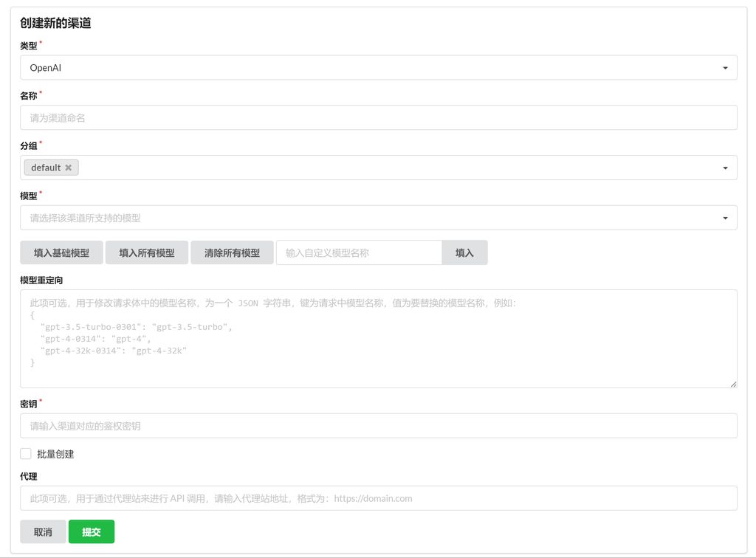Click the 批量创建 label text
The width and height of the screenshot is (756, 558).
[x=55, y=455]
